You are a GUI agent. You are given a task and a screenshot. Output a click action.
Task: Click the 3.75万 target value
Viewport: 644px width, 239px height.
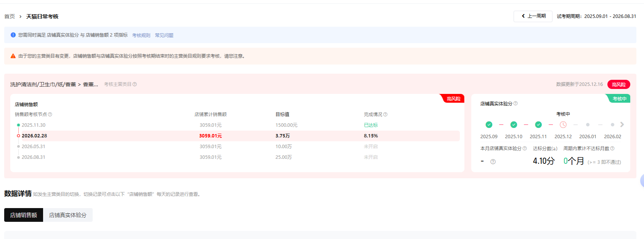[283, 136]
